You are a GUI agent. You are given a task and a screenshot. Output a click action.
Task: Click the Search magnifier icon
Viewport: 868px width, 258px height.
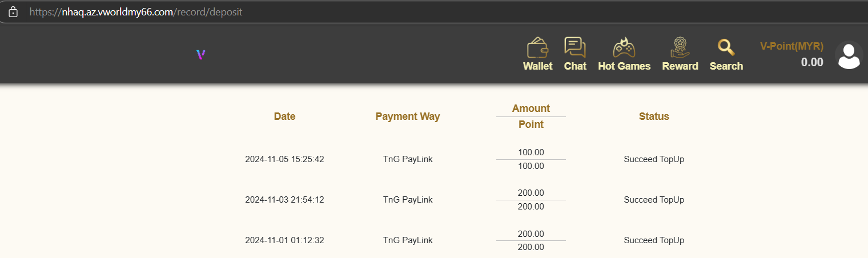click(726, 47)
